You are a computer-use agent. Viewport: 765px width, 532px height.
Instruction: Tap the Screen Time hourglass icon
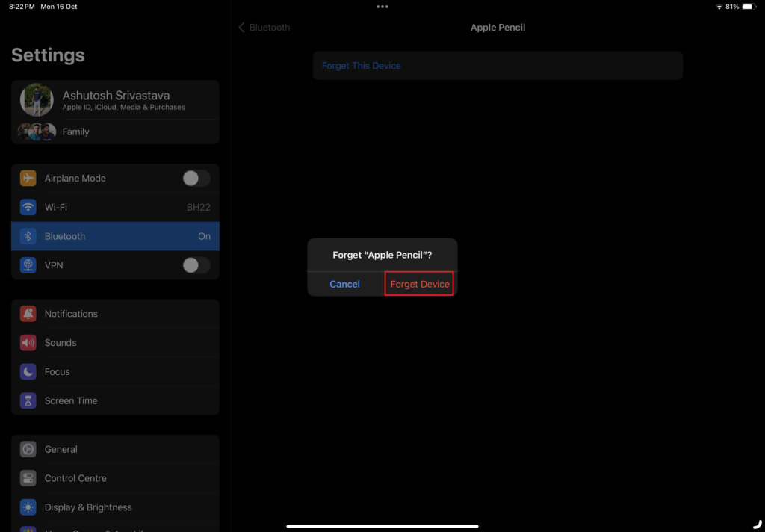pos(28,400)
